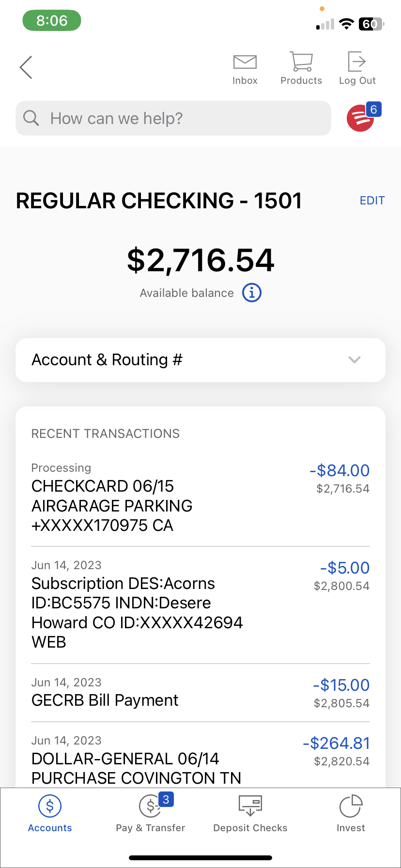Switch to the Pay & Transfer tab
The width and height of the screenshot is (401, 868).
[151, 814]
